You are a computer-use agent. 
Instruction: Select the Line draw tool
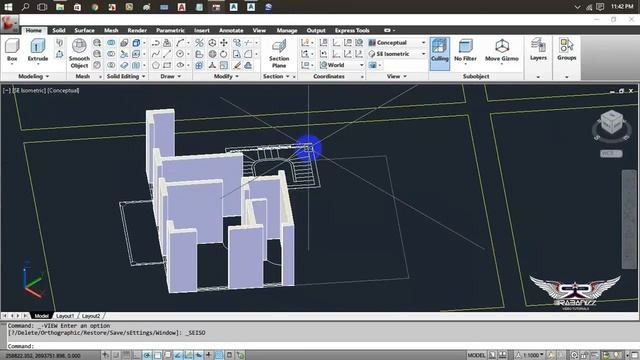tap(167, 54)
